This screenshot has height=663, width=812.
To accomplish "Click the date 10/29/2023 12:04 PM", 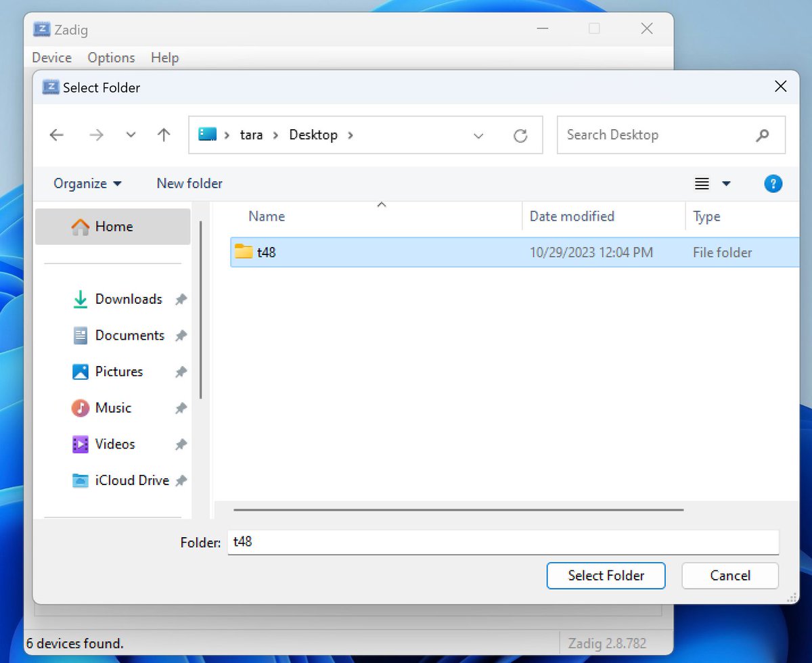I will (591, 253).
